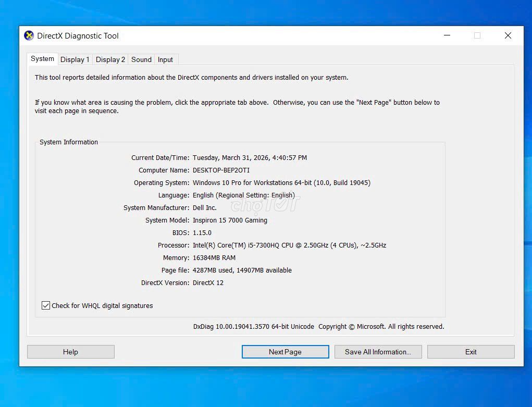Click the Dell Inc. manufacturer value

pos(205,208)
